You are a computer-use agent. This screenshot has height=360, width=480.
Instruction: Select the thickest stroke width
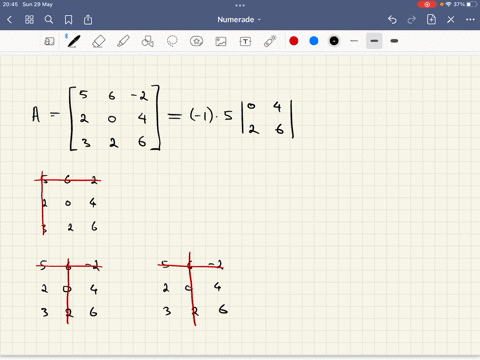394,41
